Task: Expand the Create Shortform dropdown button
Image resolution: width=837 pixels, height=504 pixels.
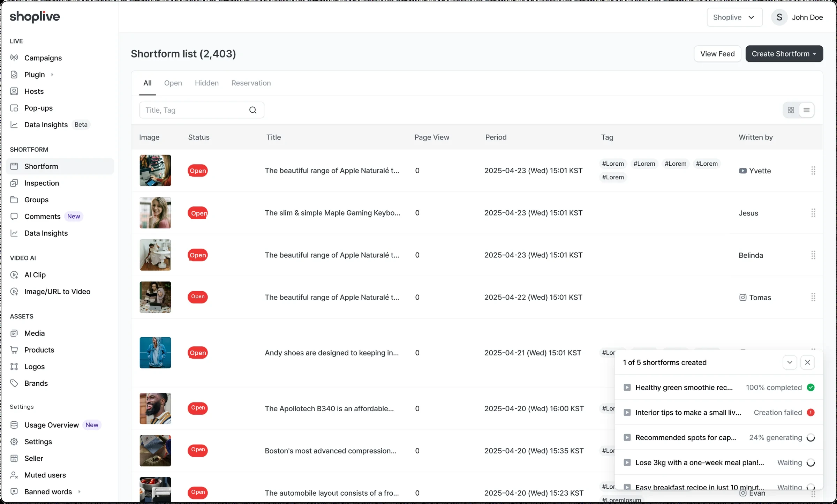Action: [784, 54]
